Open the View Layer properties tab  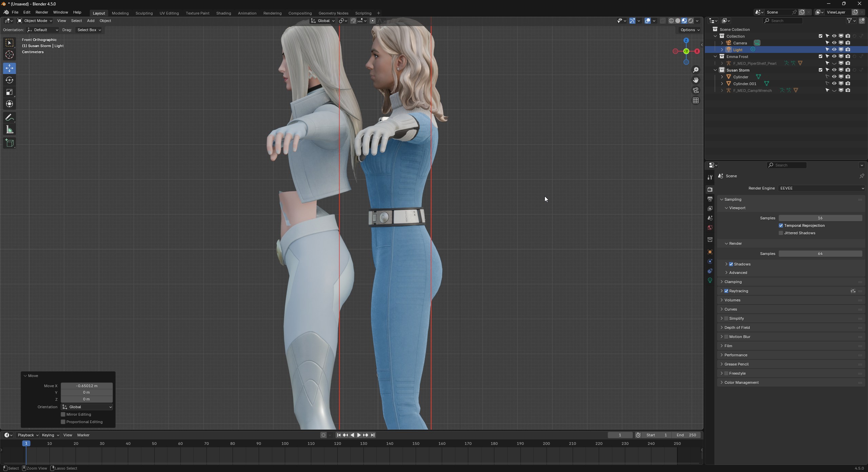710,209
